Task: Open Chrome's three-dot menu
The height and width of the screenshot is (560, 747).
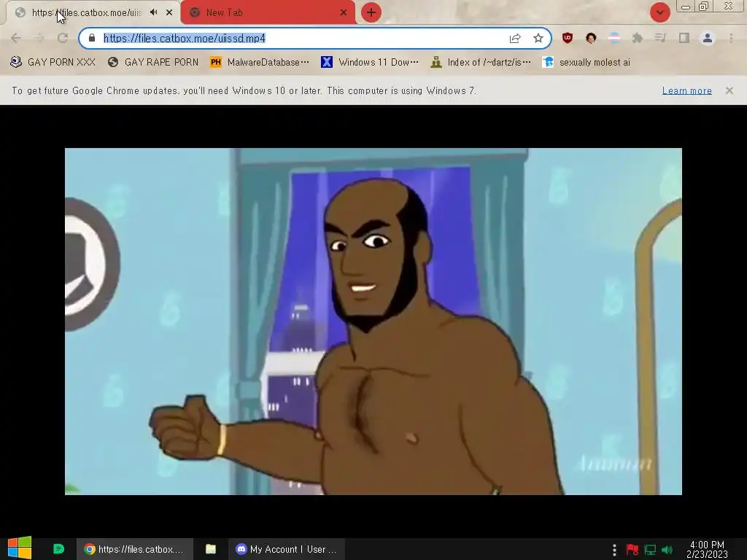Action: 731,38
